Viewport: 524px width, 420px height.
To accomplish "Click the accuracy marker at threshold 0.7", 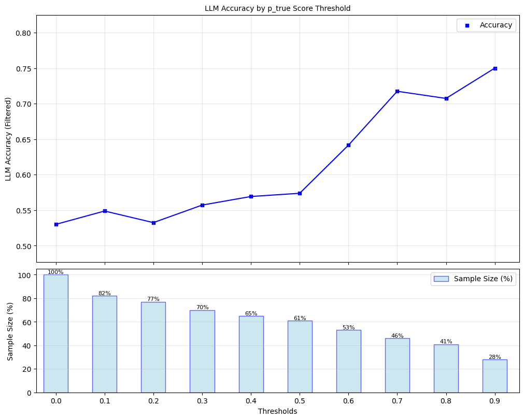I will click(x=397, y=91).
